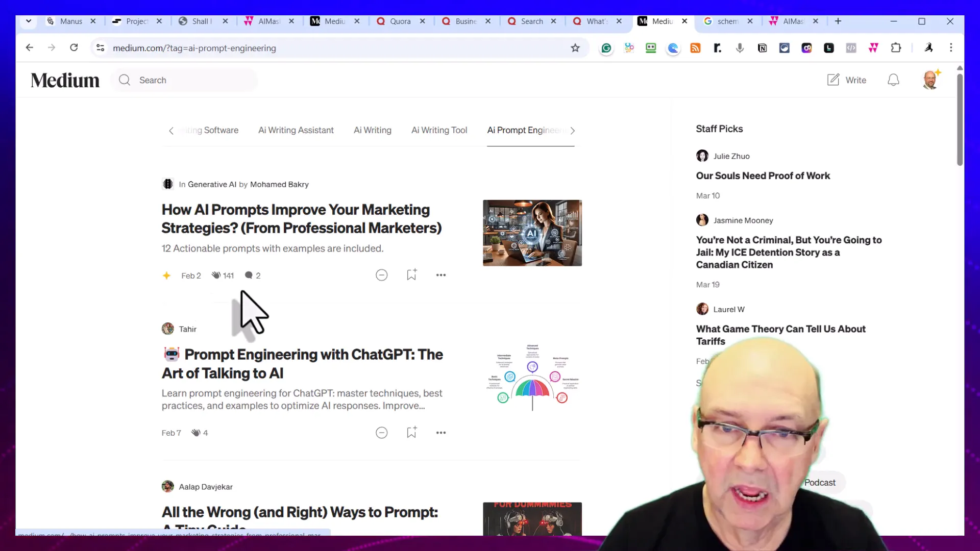This screenshot has height=551, width=980.
Task: Open the marketing article thumbnail image
Action: (532, 233)
